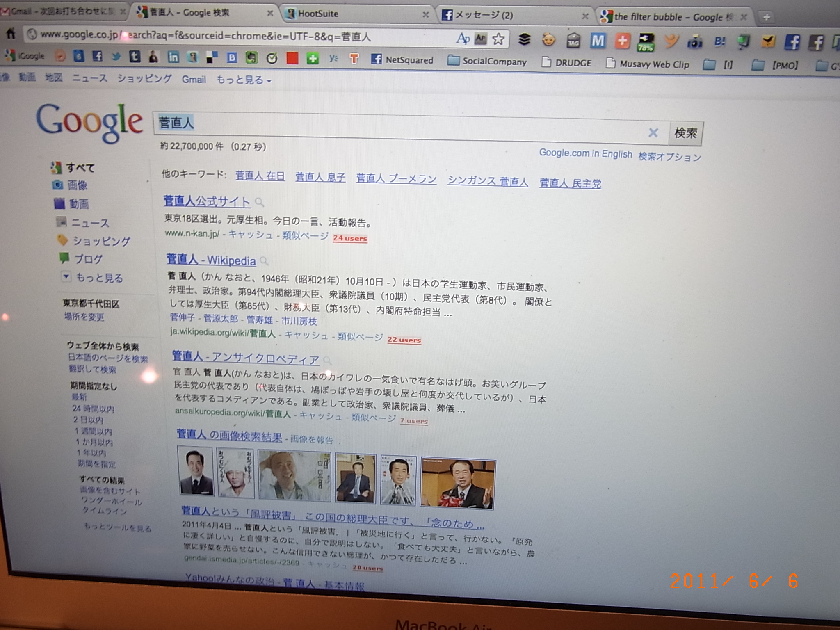The height and width of the screenshot is (630, 840).
Task: Expand もっと見る in the left sidebar
Action: tap(98, 278)
